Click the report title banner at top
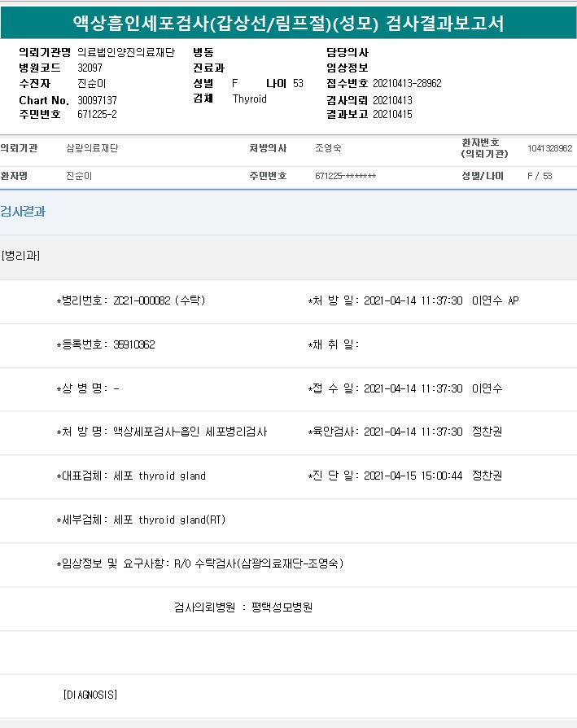Screen dimensions: 577x728 coord(288,24)
